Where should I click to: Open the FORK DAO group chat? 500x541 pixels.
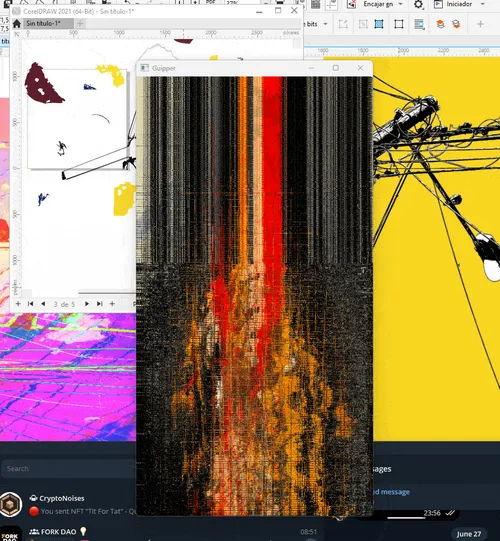68,533
